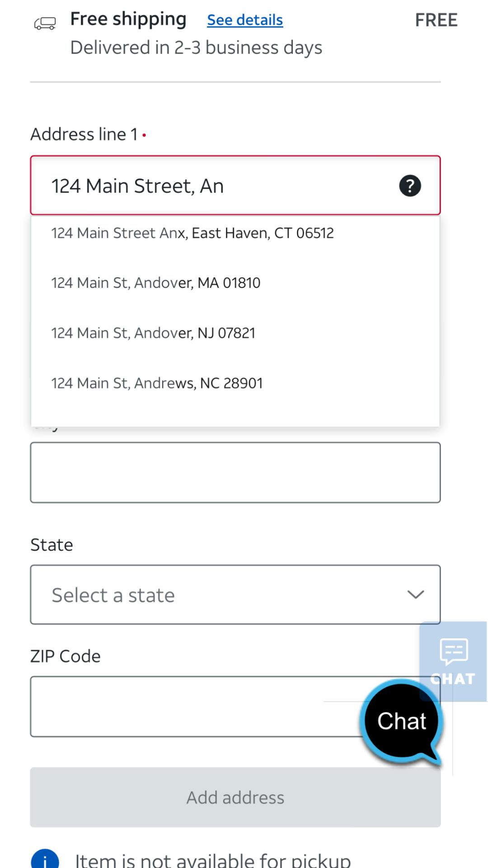Open the State dropdown
Image resolution: width=488 pixels, height=868 pixels.
[x=235, y=594]
